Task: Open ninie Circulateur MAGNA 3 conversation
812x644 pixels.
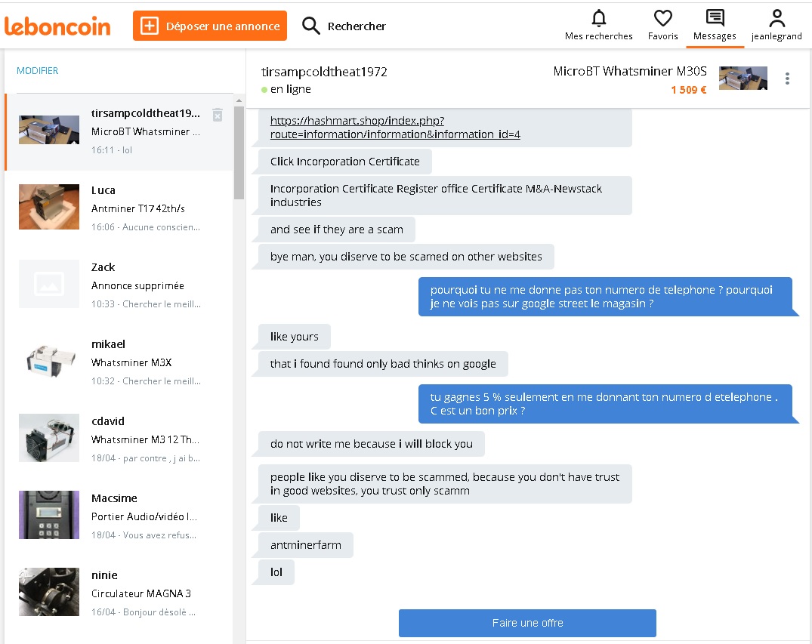Action: point(119,593)
